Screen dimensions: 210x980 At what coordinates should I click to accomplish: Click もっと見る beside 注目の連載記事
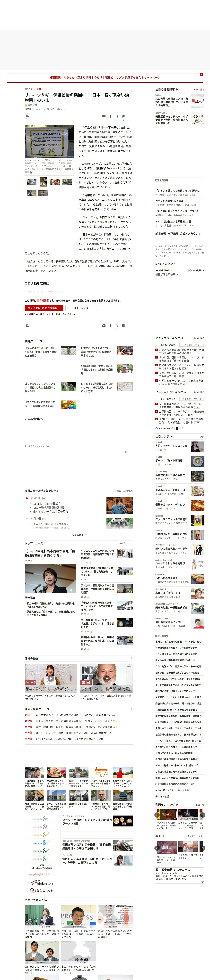tap(199, 90)
